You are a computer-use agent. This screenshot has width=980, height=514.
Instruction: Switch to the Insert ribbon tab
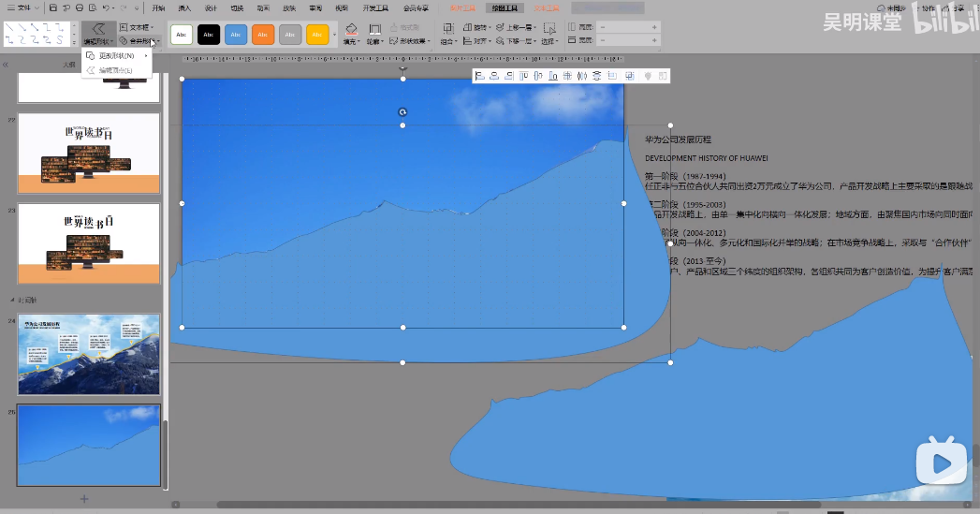[184, 8]
